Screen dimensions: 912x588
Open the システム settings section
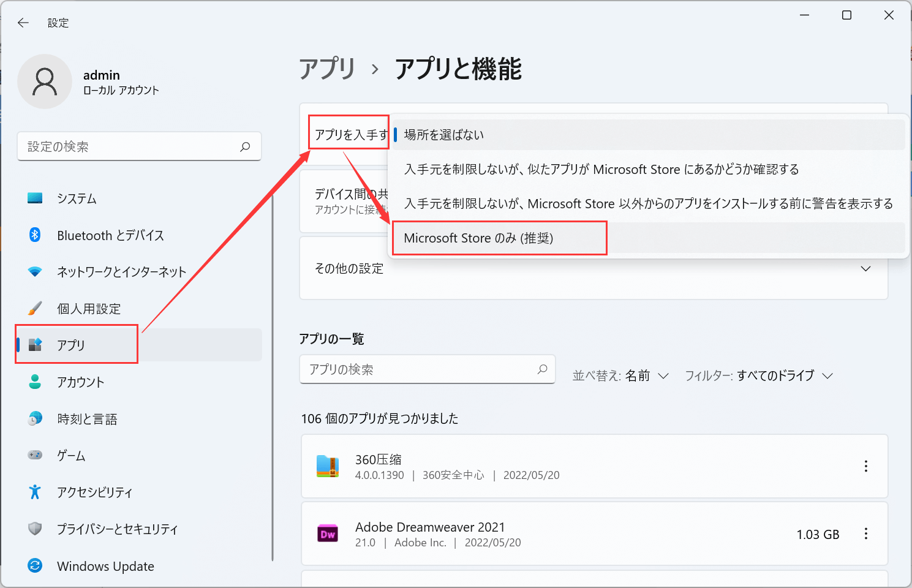tap(76, 198)
